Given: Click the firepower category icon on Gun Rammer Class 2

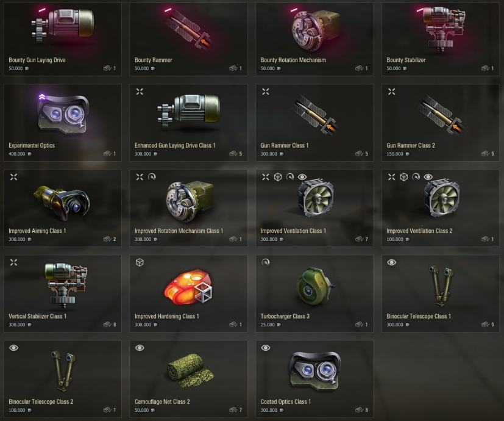Looking at the screenshot, I should coord(391,92).
